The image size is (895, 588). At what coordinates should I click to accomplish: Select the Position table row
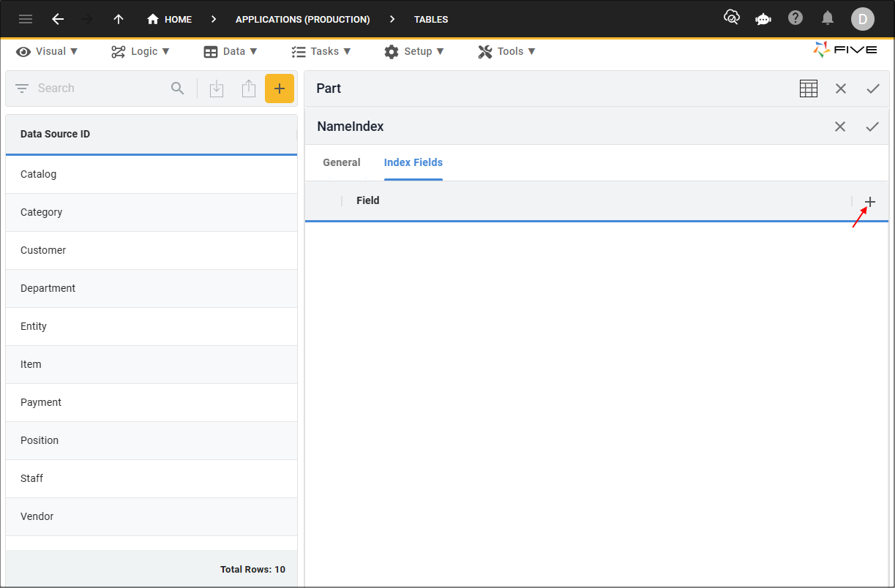pyautogui.click(x=151, y=440)
